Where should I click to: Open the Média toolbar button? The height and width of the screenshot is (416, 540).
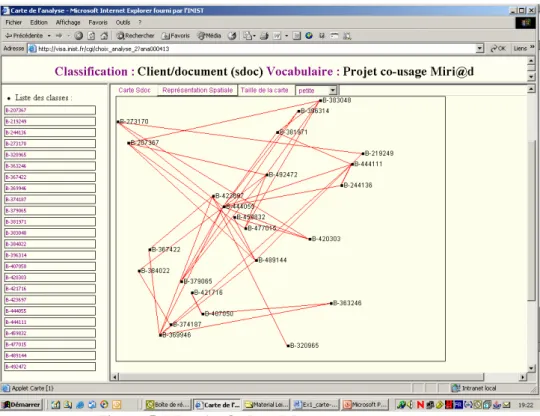(x=209, y=35)
